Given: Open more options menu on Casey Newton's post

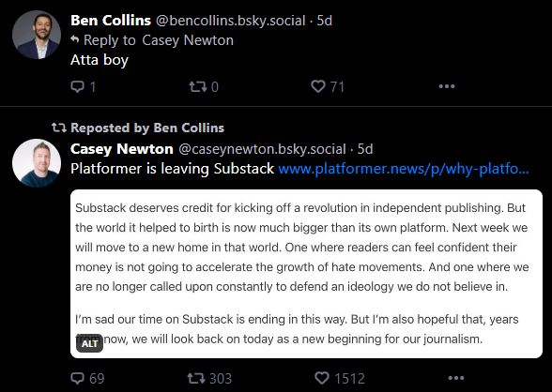Looking at the screenshot, I should click(x=456, y=378).
